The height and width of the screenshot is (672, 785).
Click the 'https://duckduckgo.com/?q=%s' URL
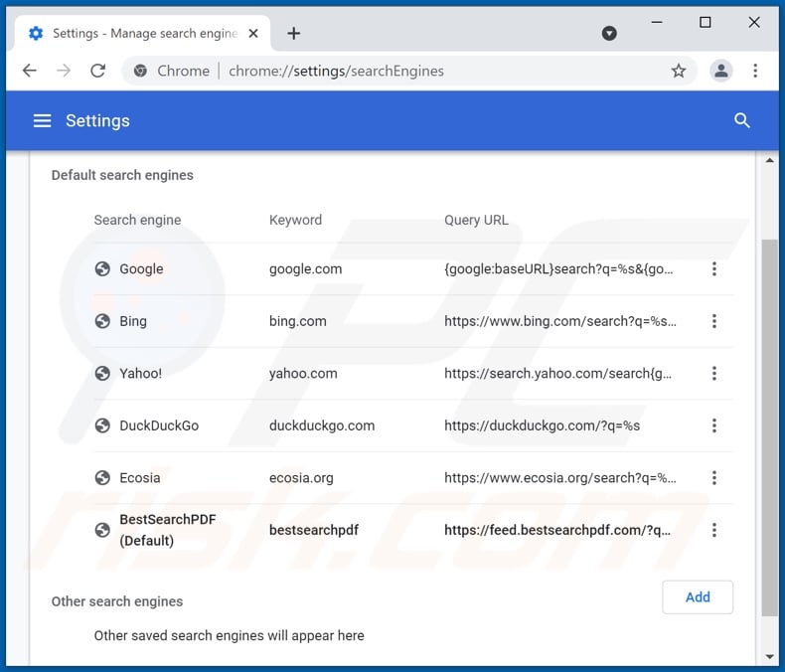point(542,425)
